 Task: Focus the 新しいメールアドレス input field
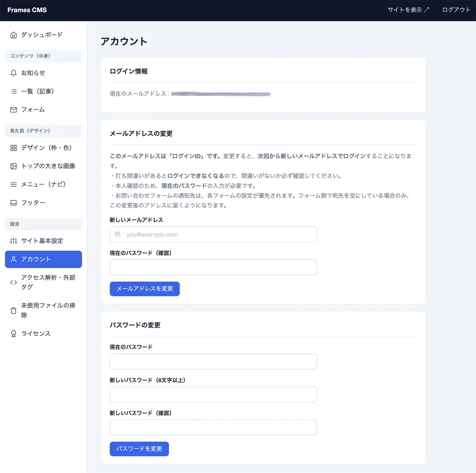(x=213, y=234)
